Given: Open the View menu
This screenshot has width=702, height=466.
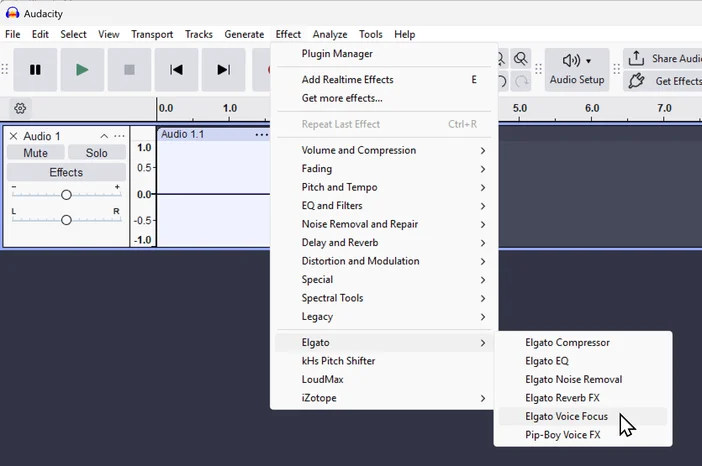Looking at the screenshot, I should (109, 34).
